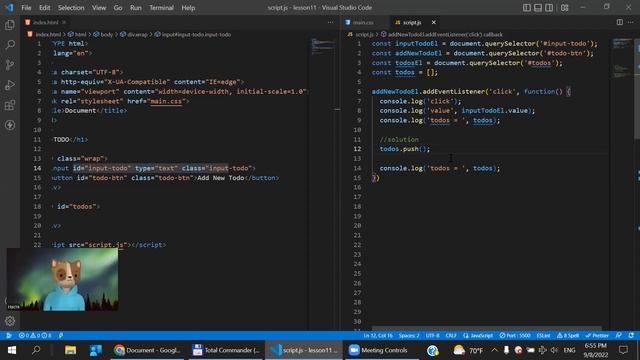Open the Windows Start menu
The height and width of the screenshot is (360, 640).
click(12, 350)
